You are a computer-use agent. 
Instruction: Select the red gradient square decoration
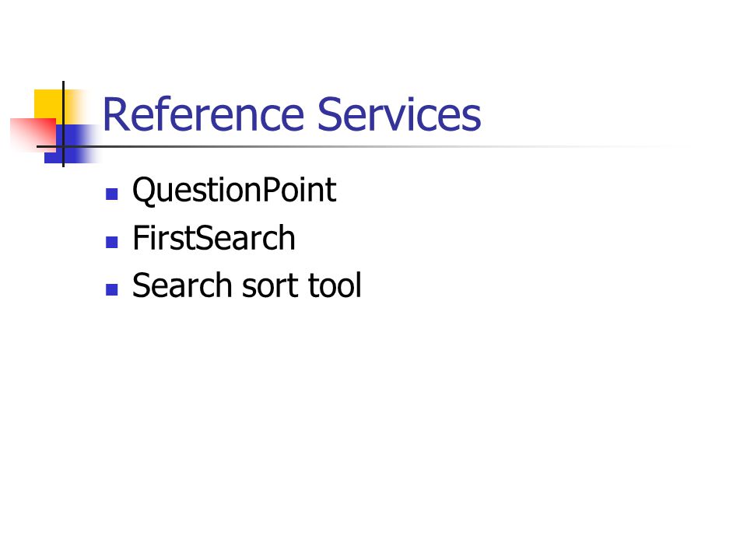pos(33,135)
